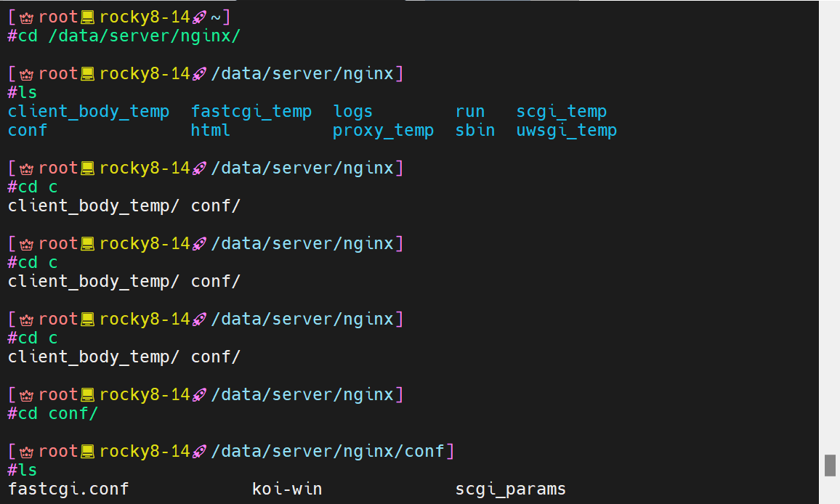Click the 'logs' directory name

(x=352, y=111)
